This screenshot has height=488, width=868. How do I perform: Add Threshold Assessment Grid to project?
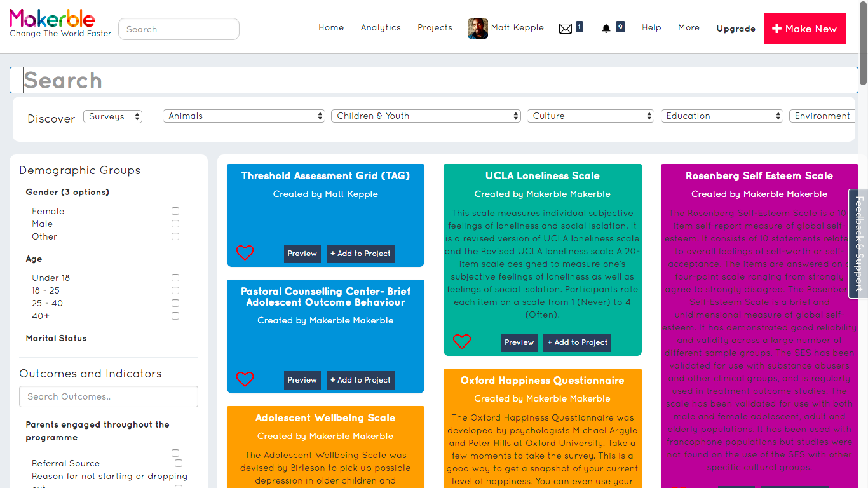tap(360, 254)
